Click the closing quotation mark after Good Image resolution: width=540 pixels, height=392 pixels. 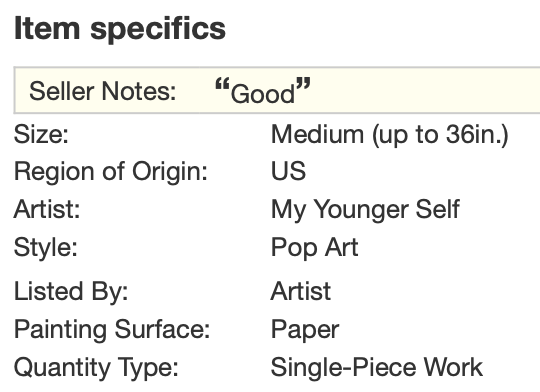pos(303,84)
